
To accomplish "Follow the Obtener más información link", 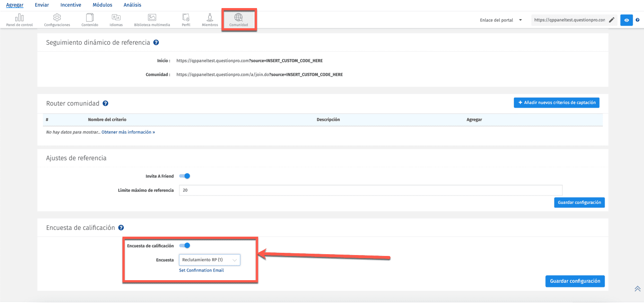I will (x=128, y=132).
